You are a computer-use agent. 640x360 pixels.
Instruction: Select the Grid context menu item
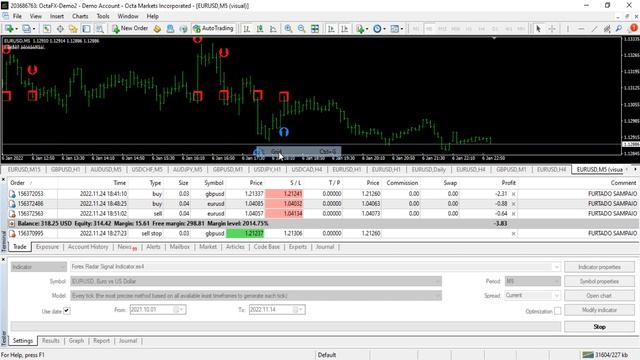[299, 151]
